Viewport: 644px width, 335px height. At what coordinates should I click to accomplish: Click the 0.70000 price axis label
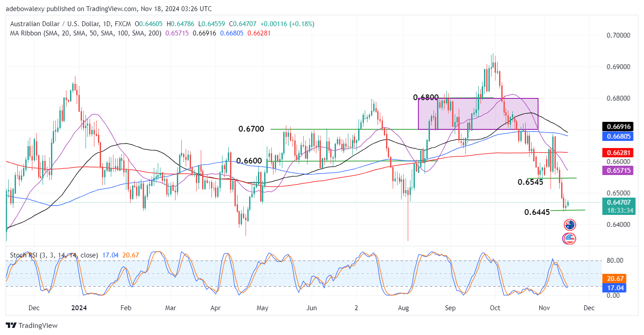tap(618, 35)
